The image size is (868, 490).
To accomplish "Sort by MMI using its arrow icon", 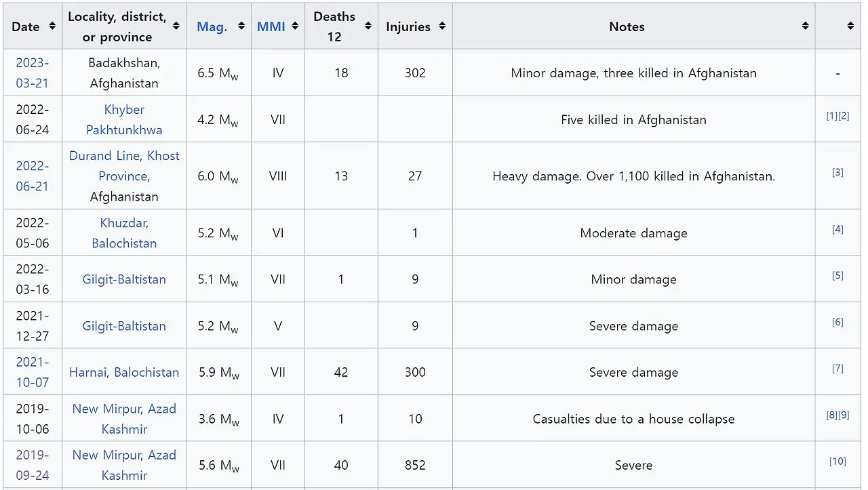I will [295, 26].
